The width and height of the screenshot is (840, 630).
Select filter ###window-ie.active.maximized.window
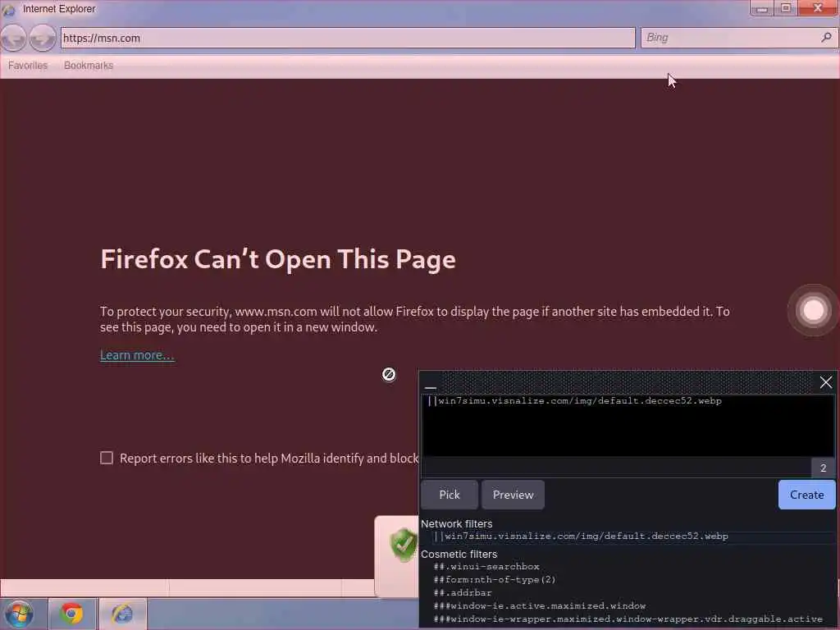click(x=540, y=606)
